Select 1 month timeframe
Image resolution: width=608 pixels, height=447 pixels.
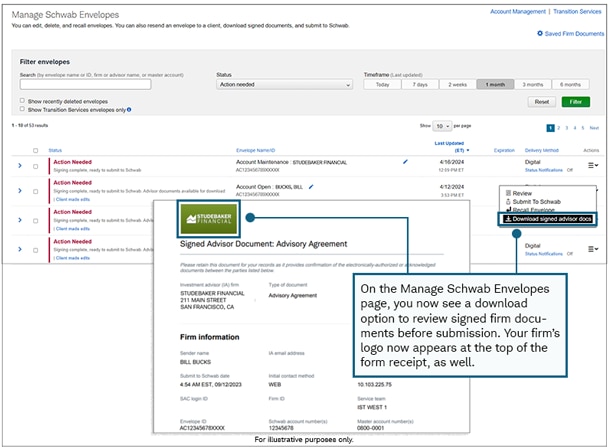pyautogui.click(x=495, y=85)
